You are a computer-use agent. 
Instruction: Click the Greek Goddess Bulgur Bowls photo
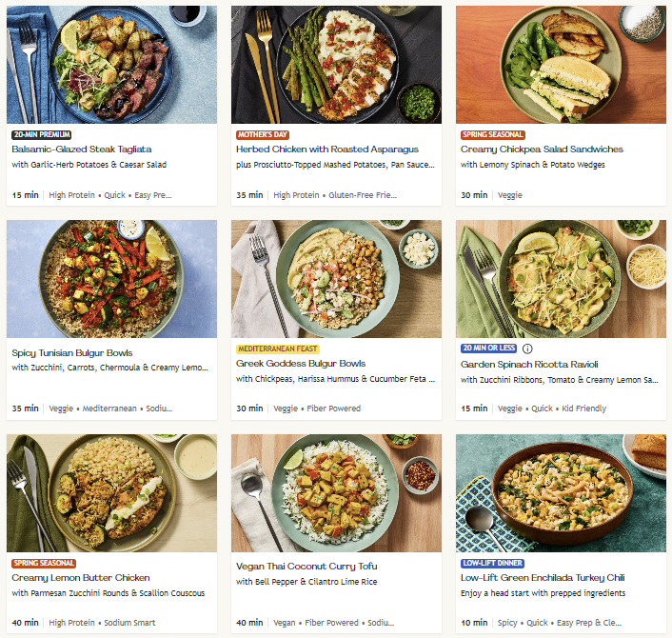point(336,279)
